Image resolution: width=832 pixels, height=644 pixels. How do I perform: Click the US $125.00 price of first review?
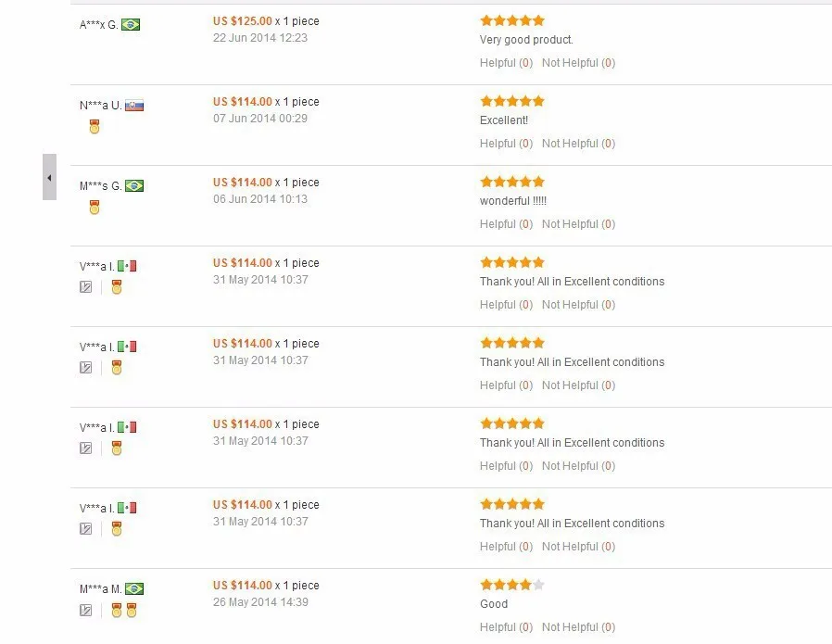click(243, 21)
